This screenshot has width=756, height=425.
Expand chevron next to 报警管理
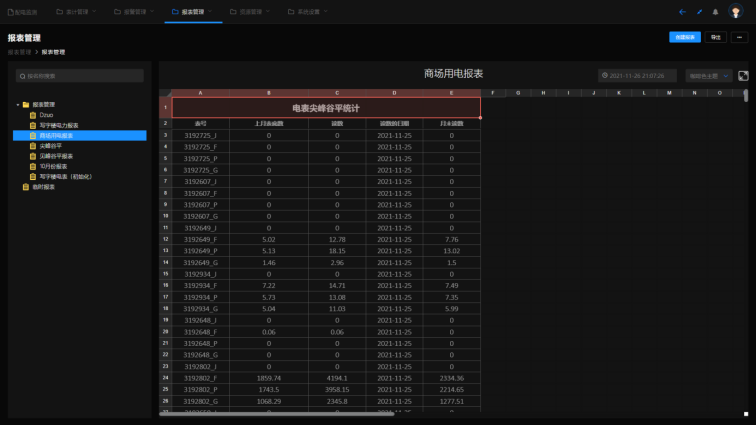[152, 12]
